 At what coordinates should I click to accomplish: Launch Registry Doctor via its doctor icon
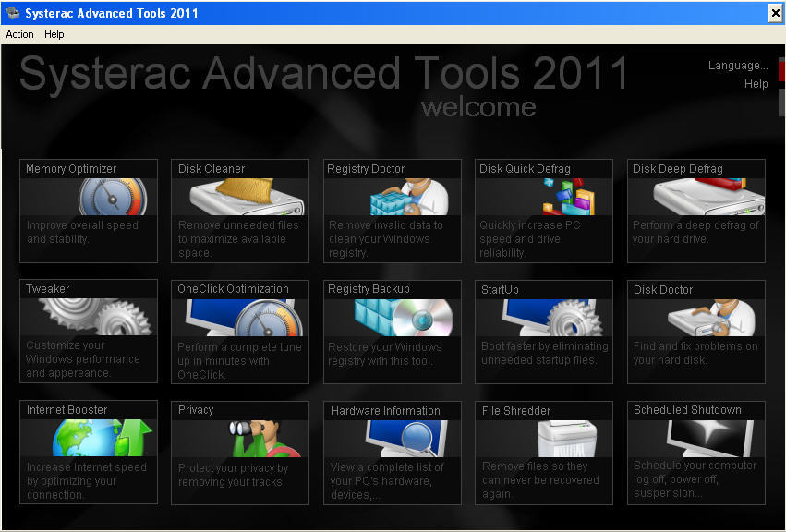409,197
